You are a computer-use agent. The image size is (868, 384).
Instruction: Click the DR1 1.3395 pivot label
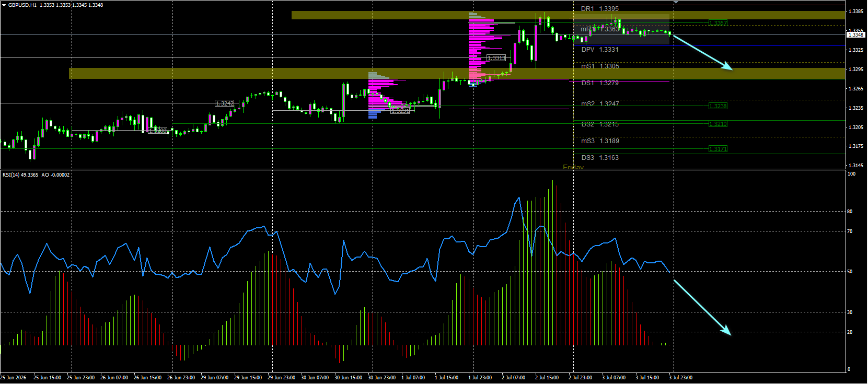pos(600,9)
